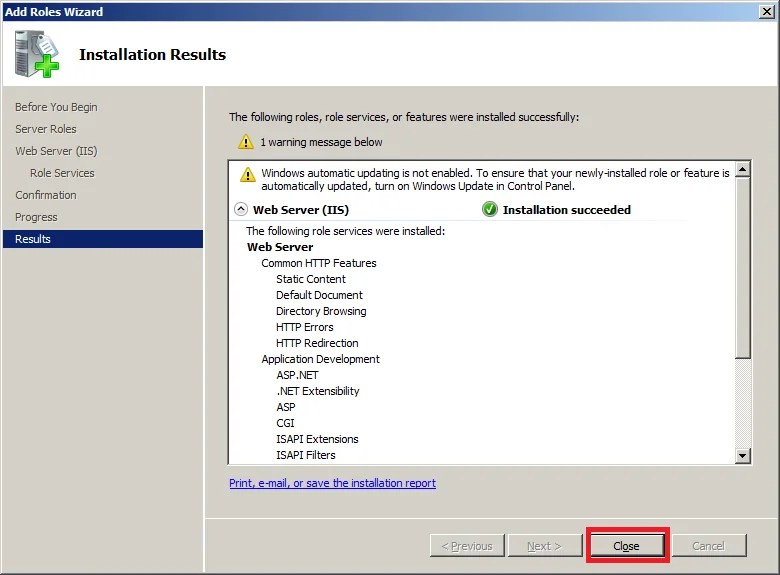The image size is (780, 575).
Task: Select the Server Roles step
Action: tap(46, 129)
